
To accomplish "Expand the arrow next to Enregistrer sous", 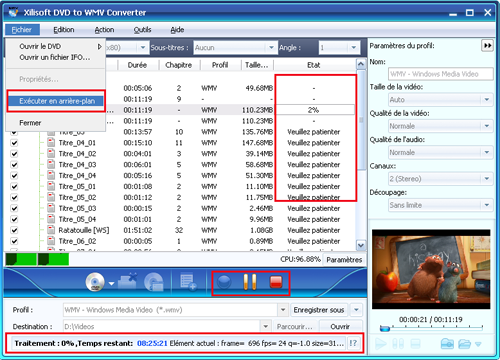I will click(x=356, y=310).
